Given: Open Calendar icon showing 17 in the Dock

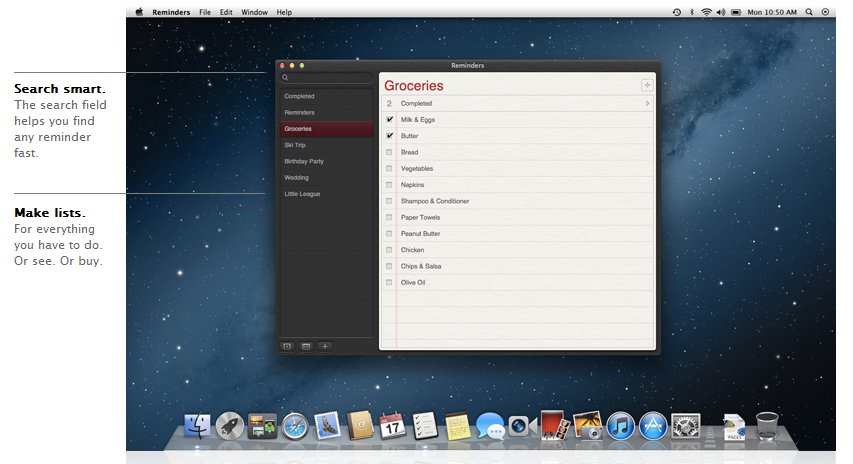Looking at the screenshot, I should point(392,426).
